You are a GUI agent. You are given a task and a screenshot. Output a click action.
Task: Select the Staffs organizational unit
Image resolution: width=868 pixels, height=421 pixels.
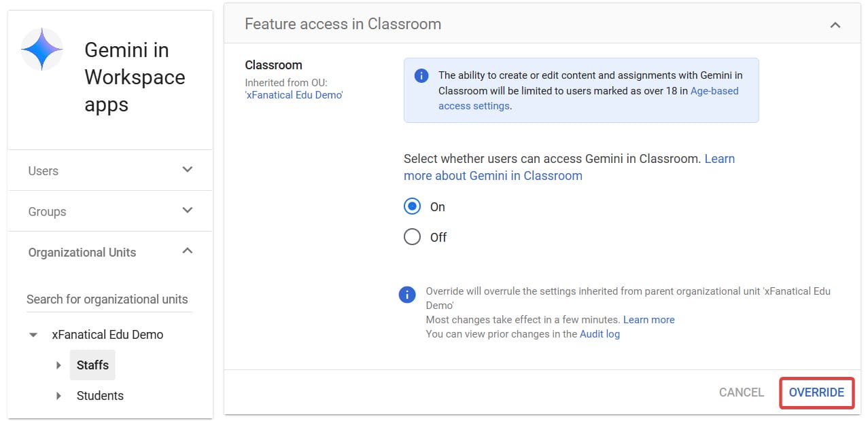(92, 365)
